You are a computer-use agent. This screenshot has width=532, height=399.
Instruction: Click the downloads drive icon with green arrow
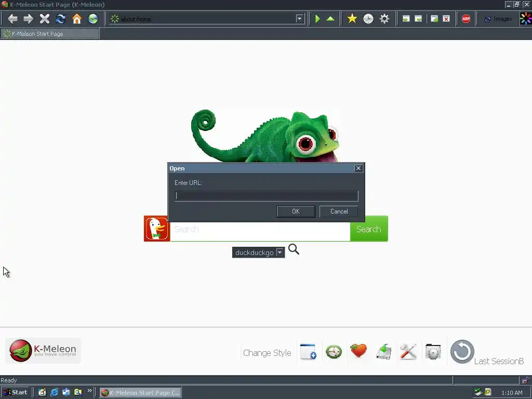tap(384, 352)
